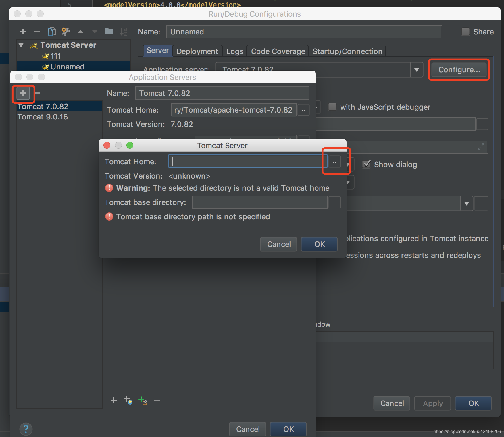Collapse Tomcat Server tree node

[x=21, y=45]
